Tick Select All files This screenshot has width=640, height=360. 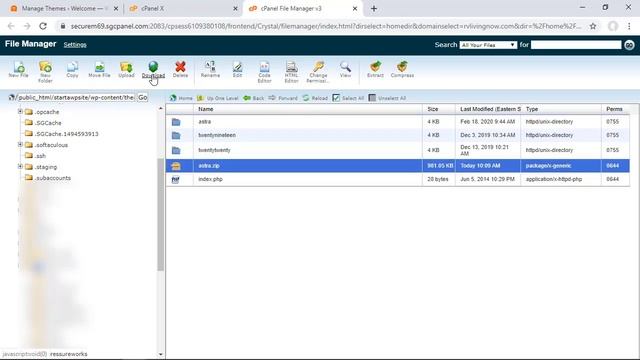click(348, 98)
